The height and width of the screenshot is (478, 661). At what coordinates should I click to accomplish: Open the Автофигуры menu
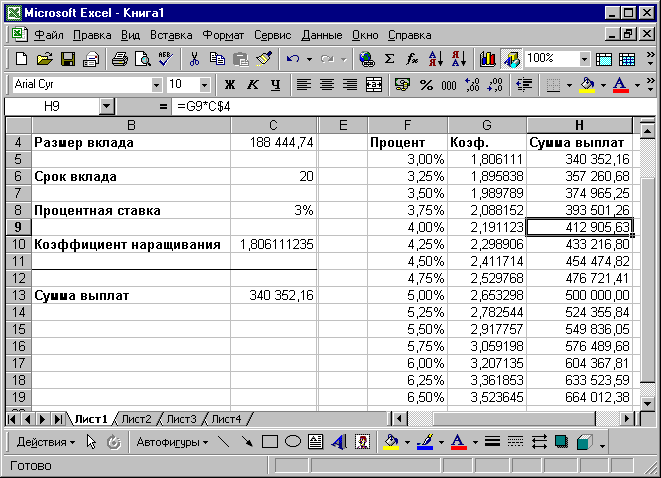pyautogui.click(x=172, y=442)
